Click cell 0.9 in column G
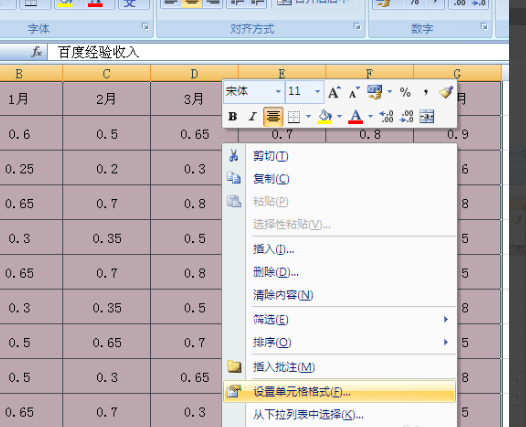 coord(458,134)
